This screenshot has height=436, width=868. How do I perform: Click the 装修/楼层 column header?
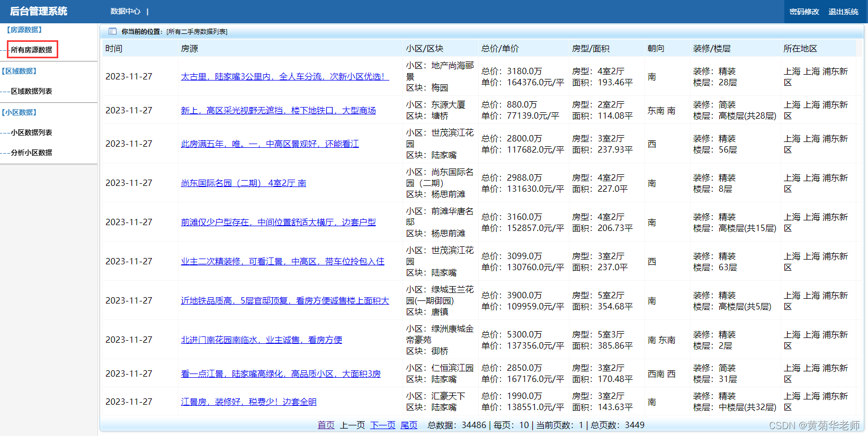(712, 48)
